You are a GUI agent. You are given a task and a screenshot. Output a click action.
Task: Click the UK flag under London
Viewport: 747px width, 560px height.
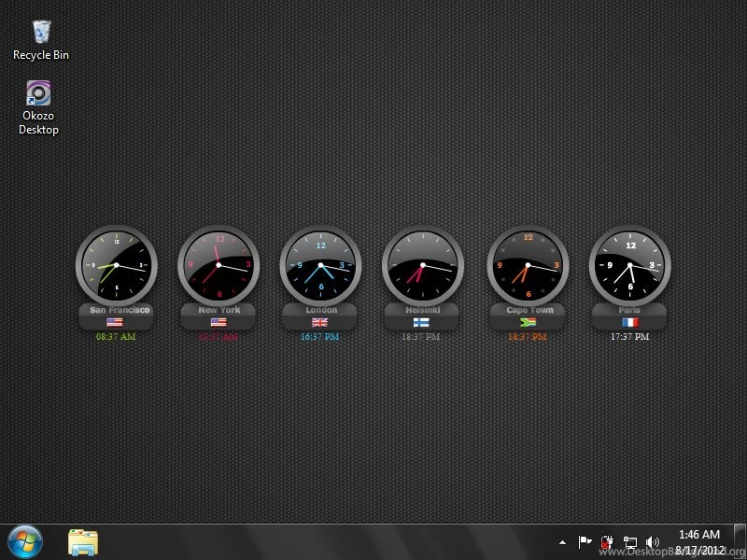[x=320, y=322]
